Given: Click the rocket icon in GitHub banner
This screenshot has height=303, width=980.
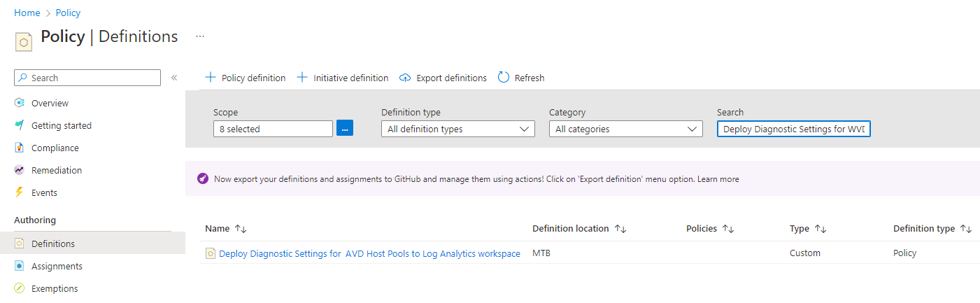Looking at the screenshot, I should point(203,179).
